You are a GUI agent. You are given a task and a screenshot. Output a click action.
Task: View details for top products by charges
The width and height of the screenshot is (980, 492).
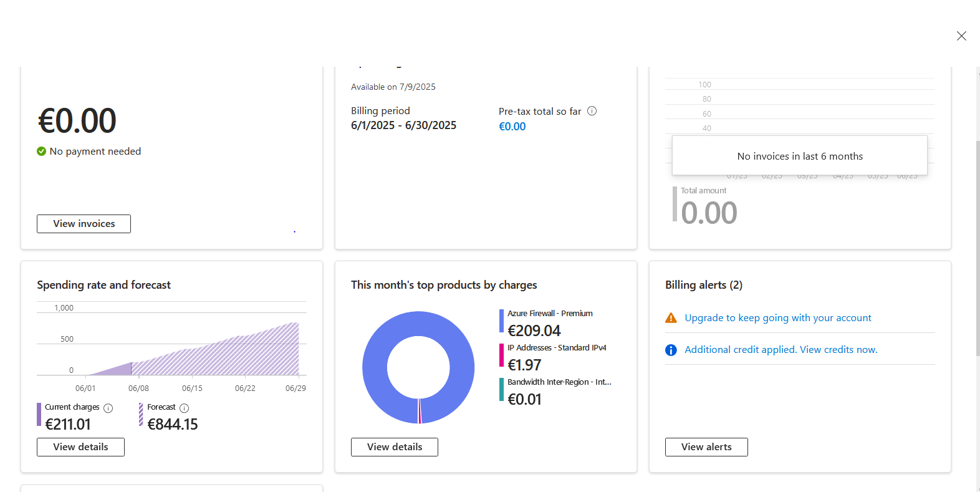click(395, 447)
